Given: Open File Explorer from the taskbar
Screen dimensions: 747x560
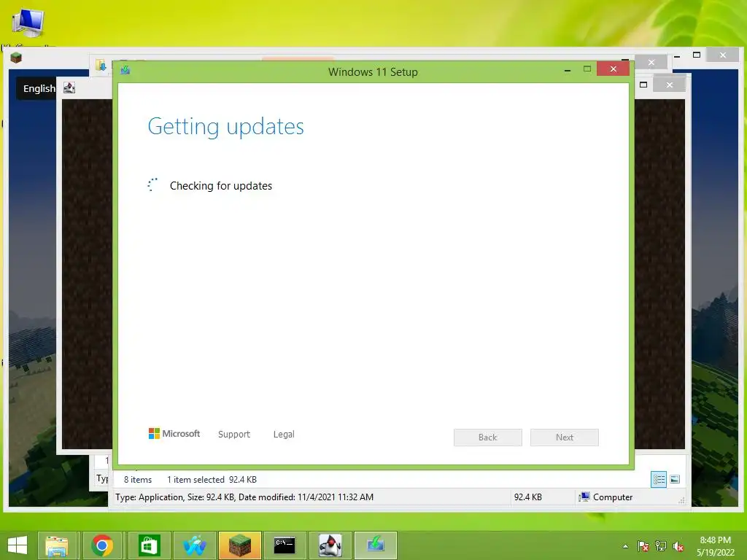Looking at the screenshot, I should pos(57,545).
